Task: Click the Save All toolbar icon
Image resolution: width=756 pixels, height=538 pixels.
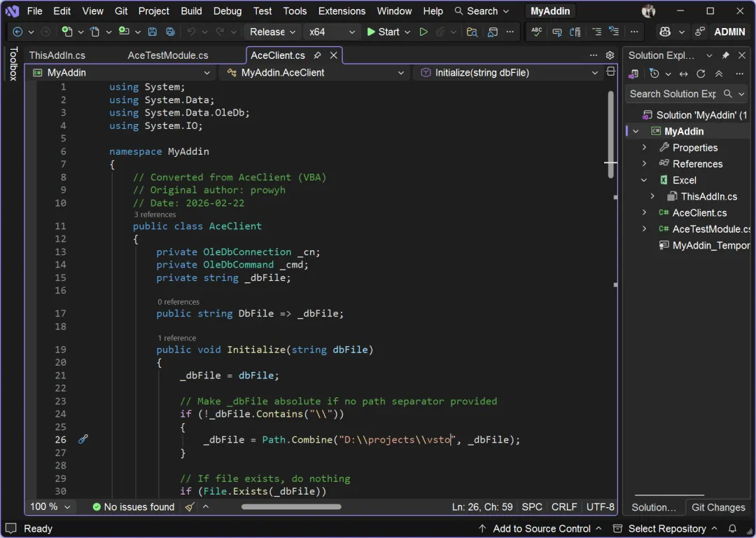Action: click(170, 32)
